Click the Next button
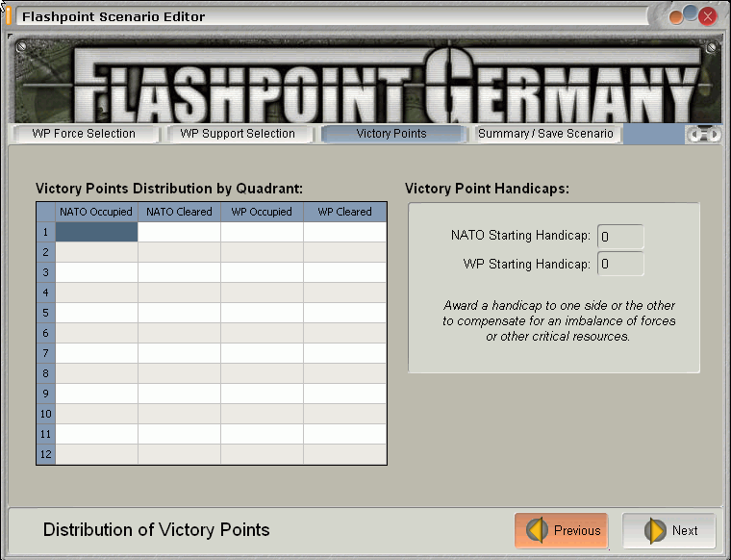731x560 pixels. pos(669,530)
